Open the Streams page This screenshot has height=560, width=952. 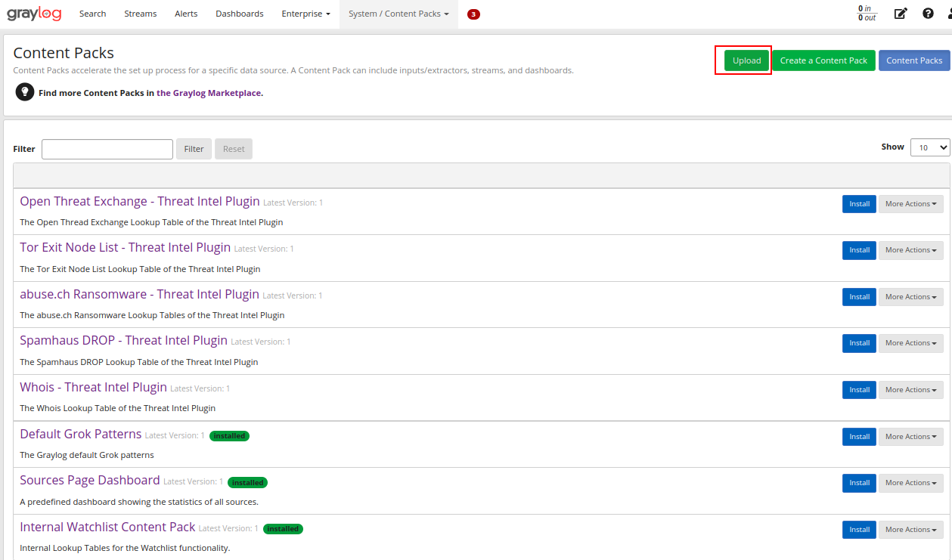141,14
